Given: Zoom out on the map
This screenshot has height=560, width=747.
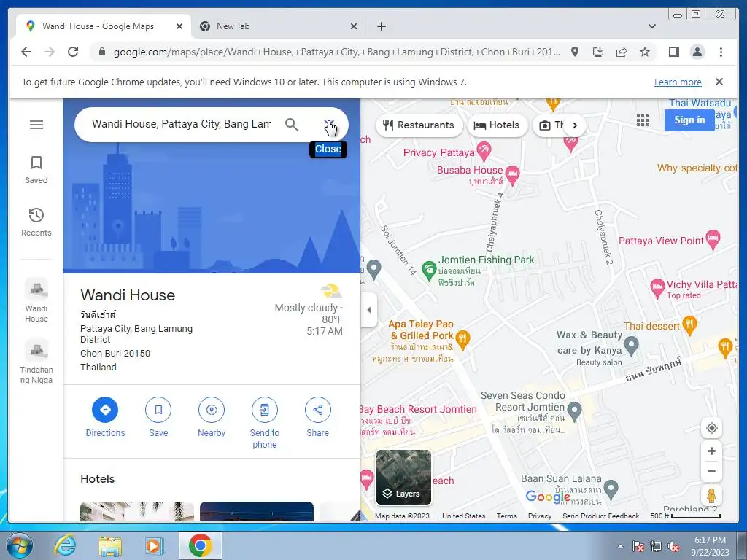Looking at the screenshot, I should pyautogui.click(x=712, y=472).
